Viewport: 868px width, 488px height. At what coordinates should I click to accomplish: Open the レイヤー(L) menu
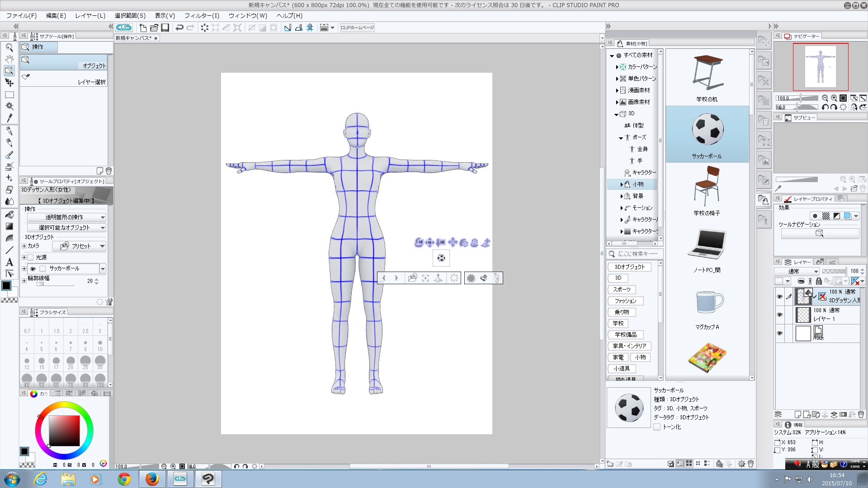[x=90, y=15]
